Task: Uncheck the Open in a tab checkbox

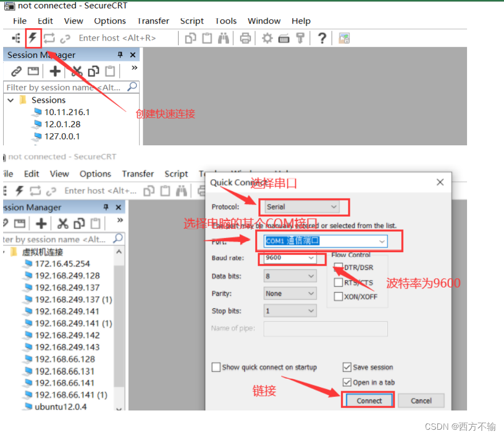Action: 347,382
